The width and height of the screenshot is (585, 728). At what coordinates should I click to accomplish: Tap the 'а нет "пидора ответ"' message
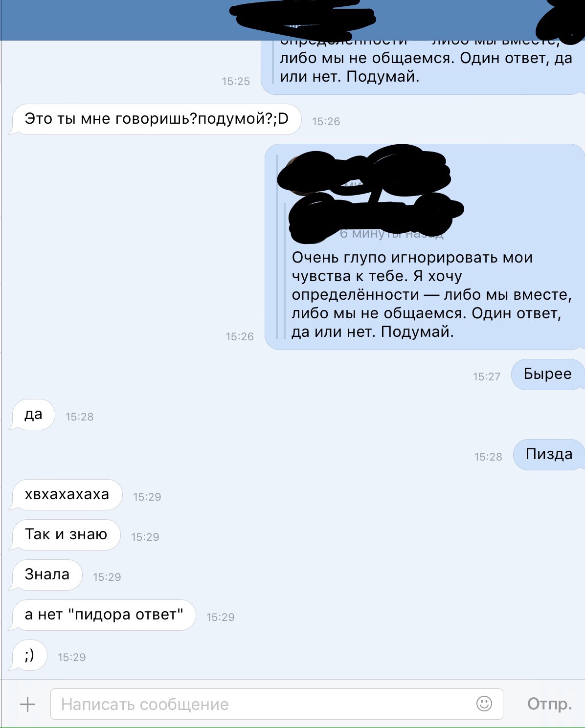point(103,615)
